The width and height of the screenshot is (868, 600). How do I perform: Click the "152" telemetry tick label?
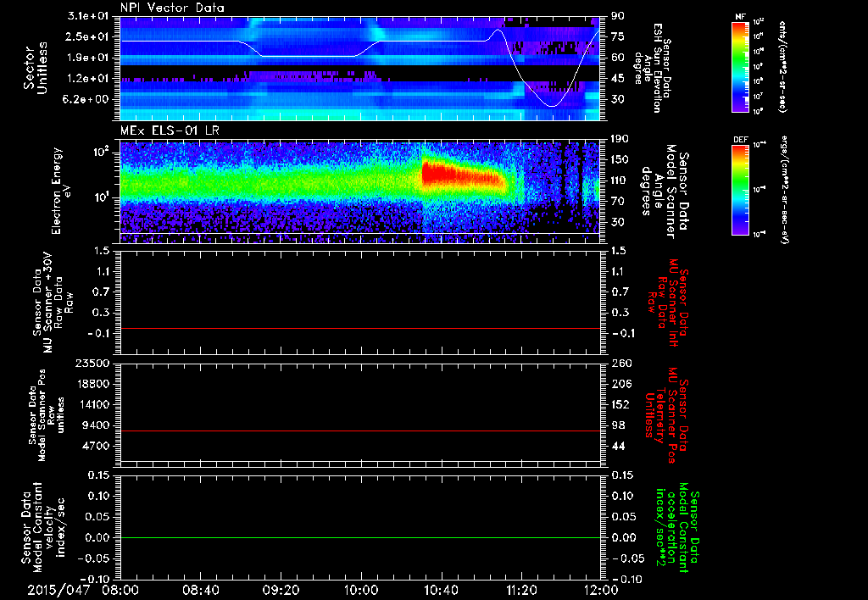coord(620,404)
